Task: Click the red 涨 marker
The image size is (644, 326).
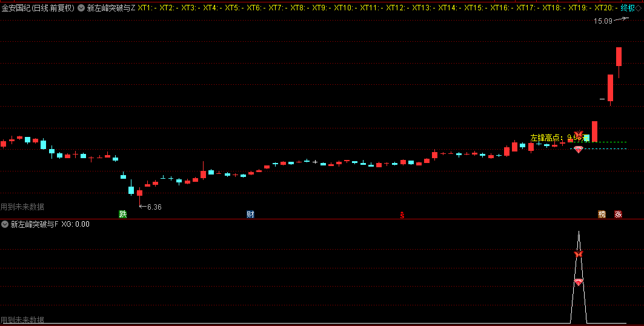Action: 618,214
